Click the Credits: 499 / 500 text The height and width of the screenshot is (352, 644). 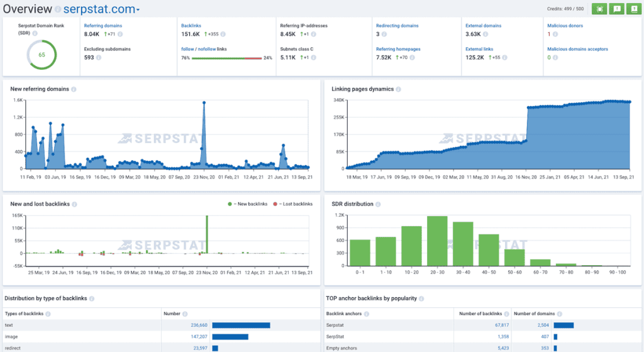click(565, 9)
